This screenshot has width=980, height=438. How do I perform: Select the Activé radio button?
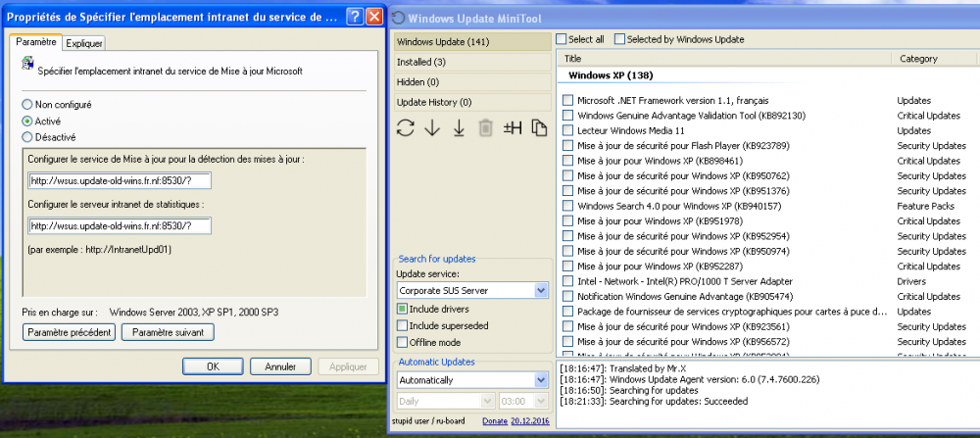coord(26,122)
